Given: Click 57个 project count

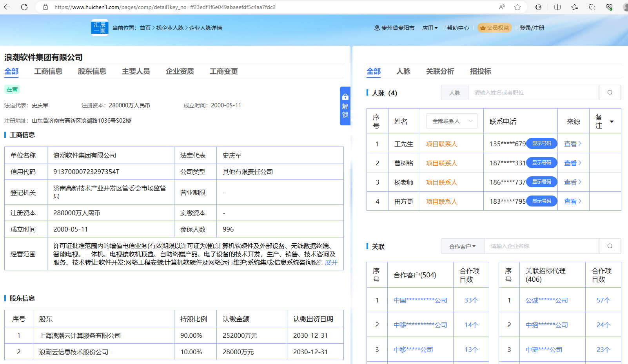Looking at the screenshot, I should point(603,300).
